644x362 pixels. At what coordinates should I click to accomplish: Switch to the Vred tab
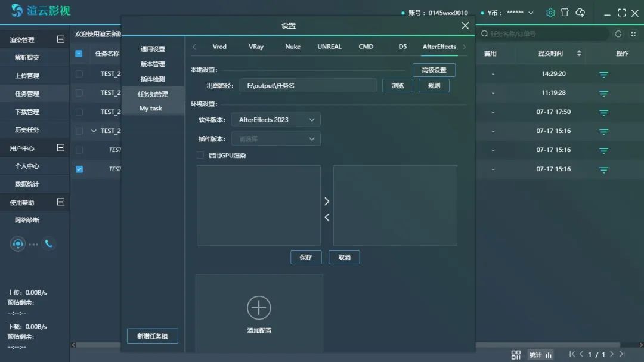pyautogui.click(x=219, y=47)
